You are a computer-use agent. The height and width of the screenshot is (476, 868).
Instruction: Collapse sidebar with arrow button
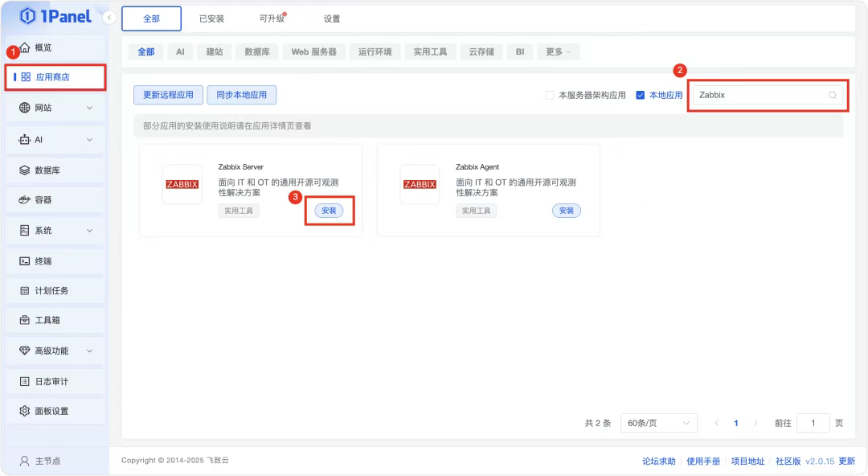[109, 18]
